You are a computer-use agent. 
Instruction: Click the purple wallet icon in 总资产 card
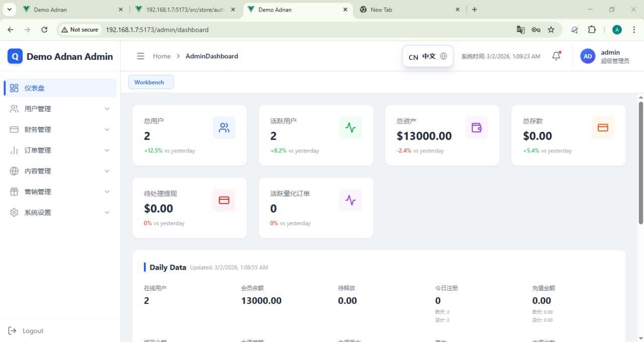[476, 128]
